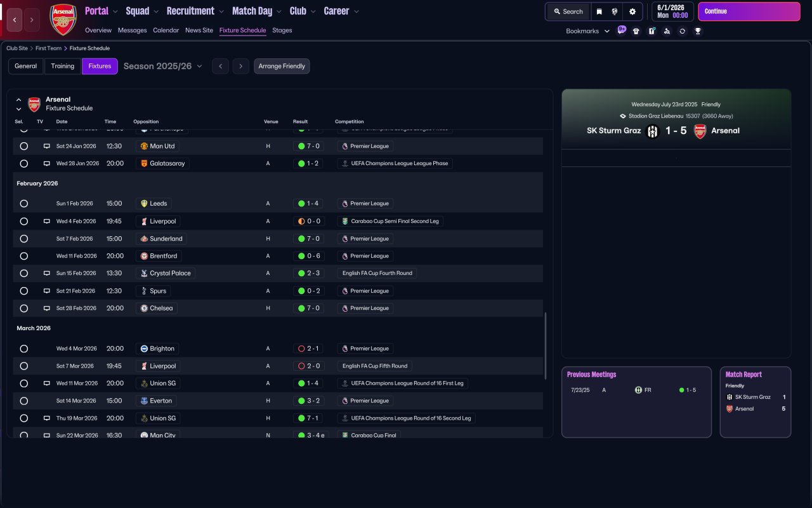Open the world globe icon
Screen dimensions: 812x508
click(615, 11)
